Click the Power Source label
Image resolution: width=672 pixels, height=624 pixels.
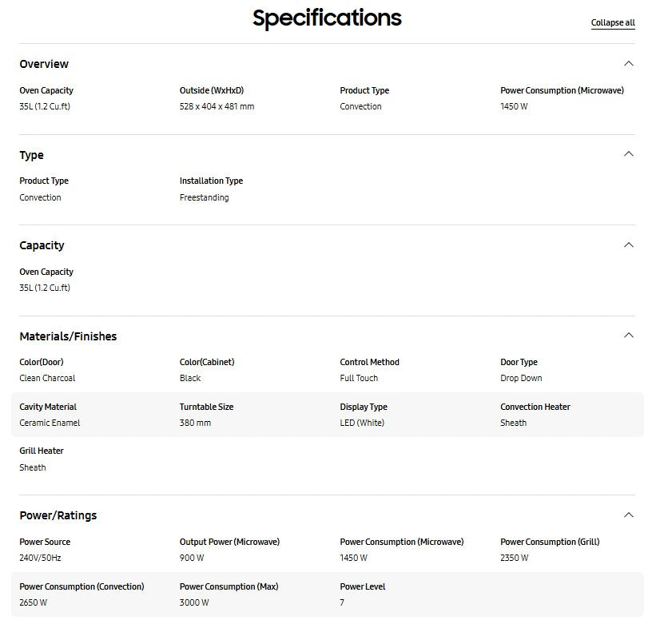pos(45,542)
